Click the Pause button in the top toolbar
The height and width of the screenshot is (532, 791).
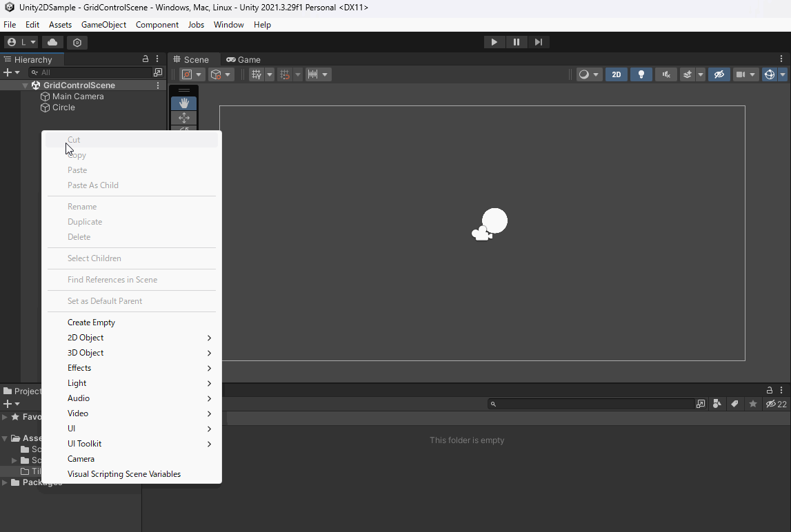pyautogui.click(x=517, y=42)
